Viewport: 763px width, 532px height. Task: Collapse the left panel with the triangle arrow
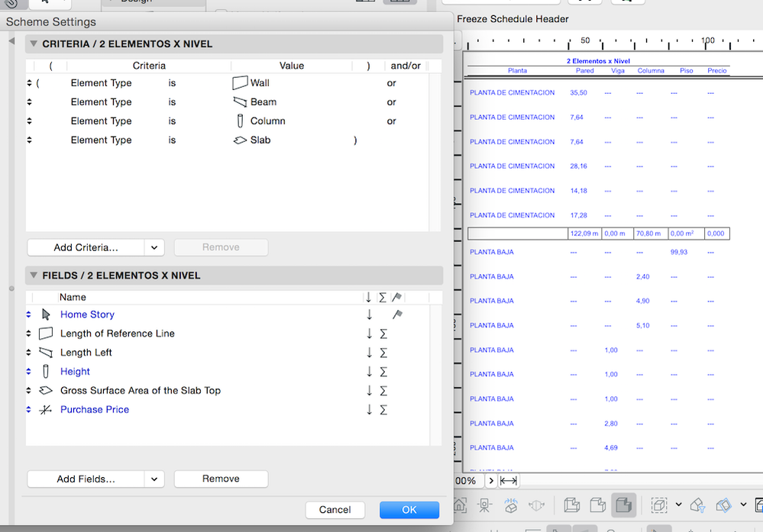(x=11, y=41)
